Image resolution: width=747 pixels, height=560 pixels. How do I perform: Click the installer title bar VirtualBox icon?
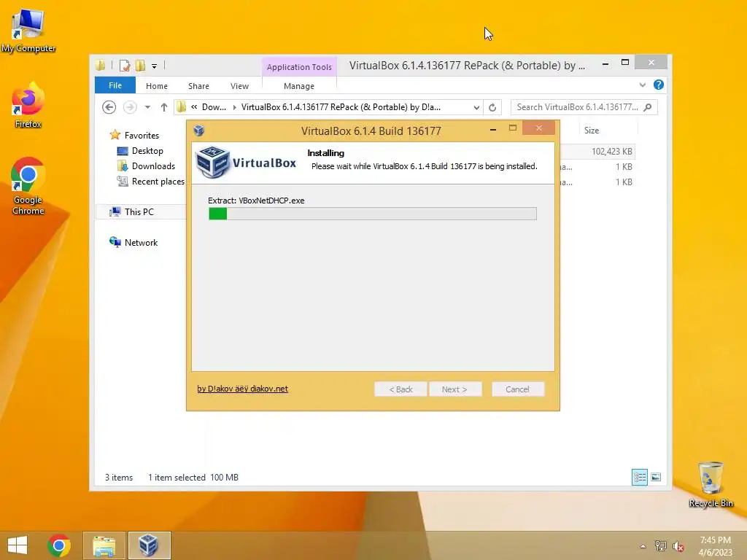(199, 131)
